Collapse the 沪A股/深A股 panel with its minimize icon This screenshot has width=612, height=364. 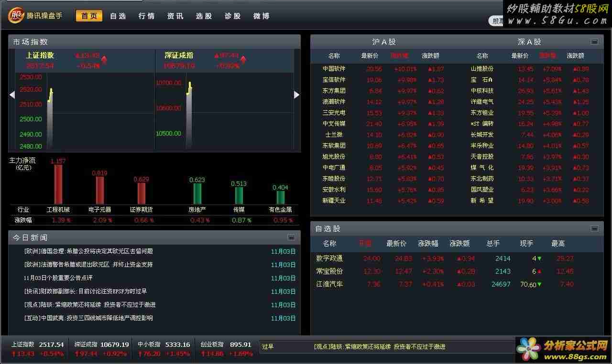click(594, 42)
